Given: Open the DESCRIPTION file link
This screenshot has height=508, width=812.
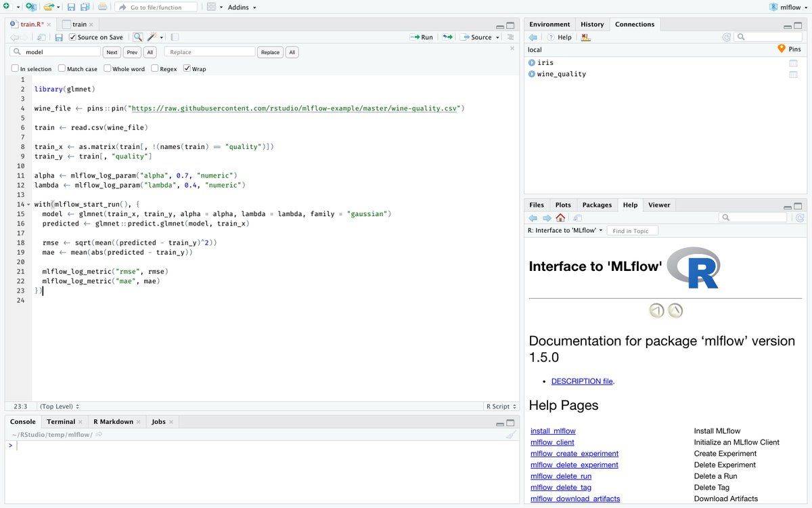Looking at the screenshot, I should [x=582, y=381].
